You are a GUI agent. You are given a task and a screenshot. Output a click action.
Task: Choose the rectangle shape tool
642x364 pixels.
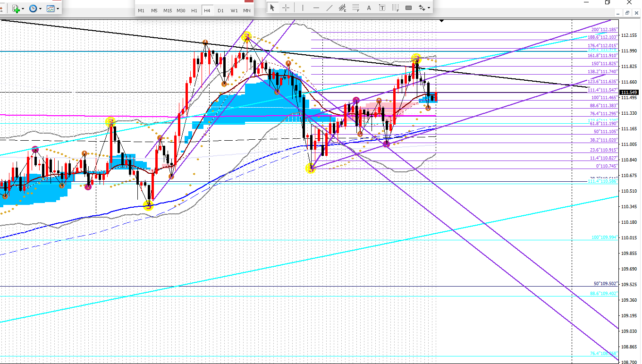[409, 8]
